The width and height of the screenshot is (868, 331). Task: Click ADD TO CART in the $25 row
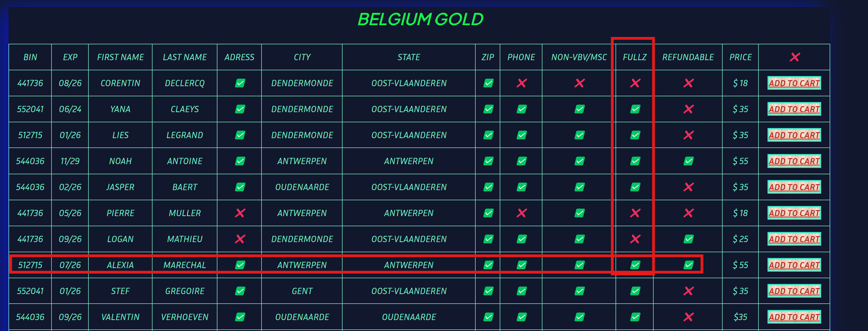coord(794,239)
